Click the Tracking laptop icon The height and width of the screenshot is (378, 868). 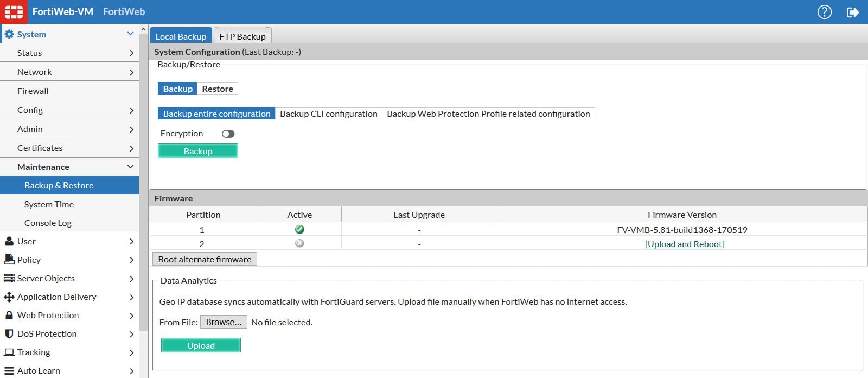[9, 352]
